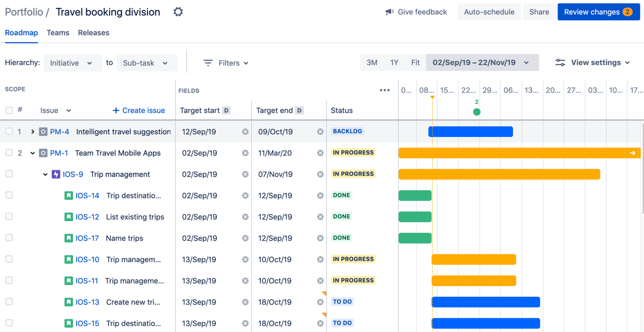This screenshot has width=644, height=332.
Task: Clear the 11/Mar/20 target end date
Action: 320,153
